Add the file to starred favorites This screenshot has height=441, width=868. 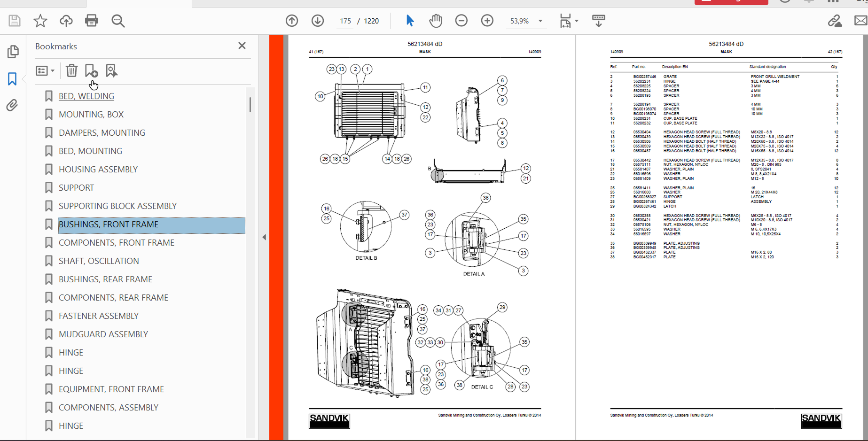click(x=40, y=21)
